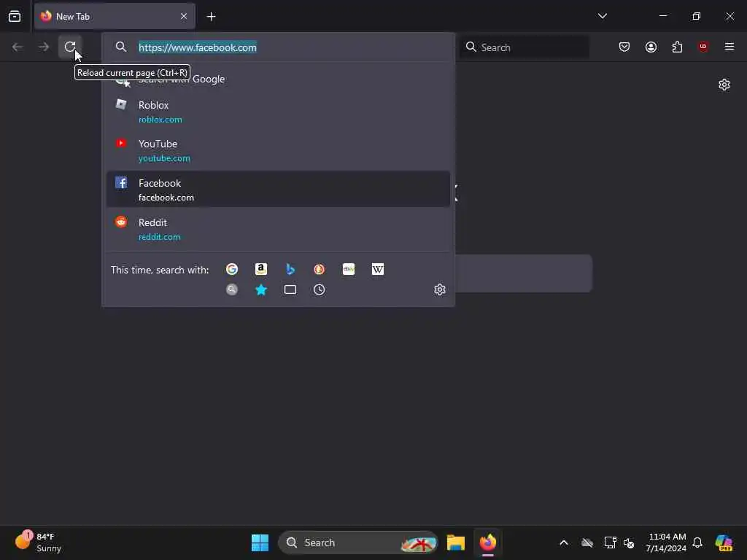
Task: Click the facebook.com URL in address bar
Action: (198, 47)
